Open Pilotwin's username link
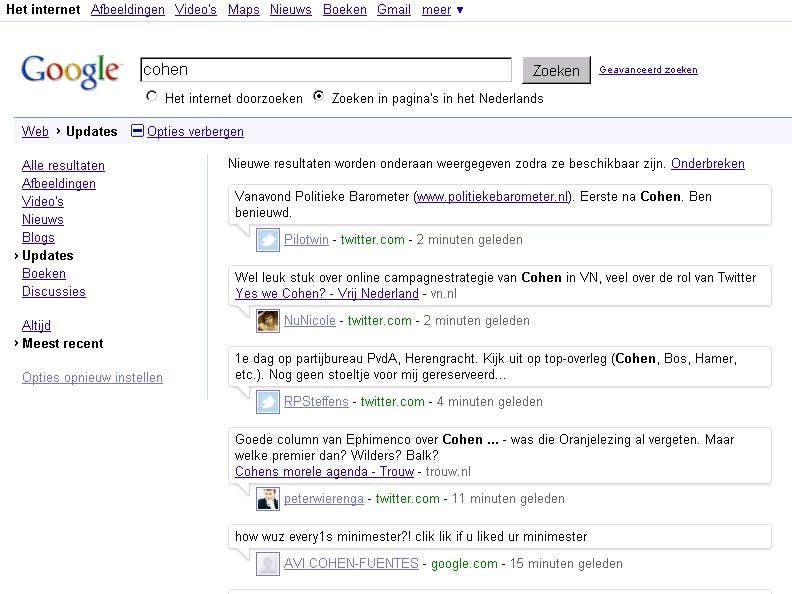Screen dimensions: 792x594 [306, 239]
